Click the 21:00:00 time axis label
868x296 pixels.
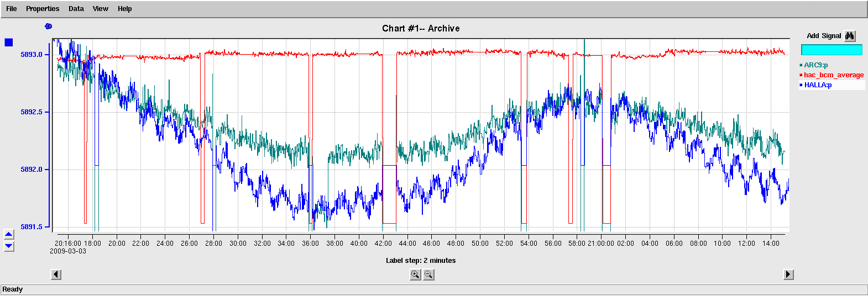(x=601, y=244)
